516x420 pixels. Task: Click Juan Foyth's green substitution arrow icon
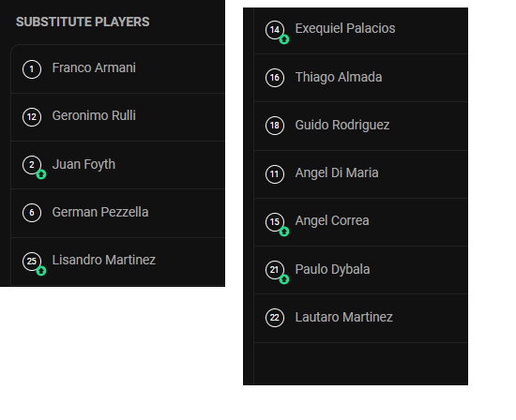[41, 174]
